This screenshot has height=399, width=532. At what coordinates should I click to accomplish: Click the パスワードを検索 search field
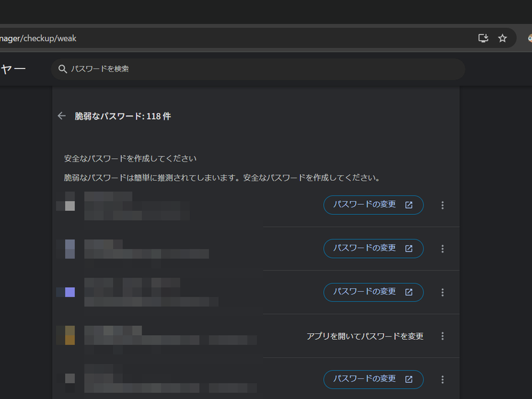[x=199, y=68]
